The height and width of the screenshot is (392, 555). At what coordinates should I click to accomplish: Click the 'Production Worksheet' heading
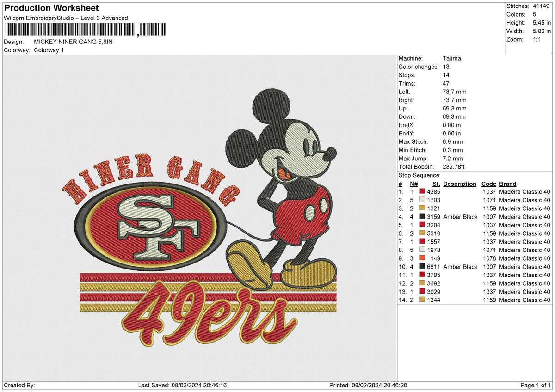pyautogui.click(x=51, y=8)
